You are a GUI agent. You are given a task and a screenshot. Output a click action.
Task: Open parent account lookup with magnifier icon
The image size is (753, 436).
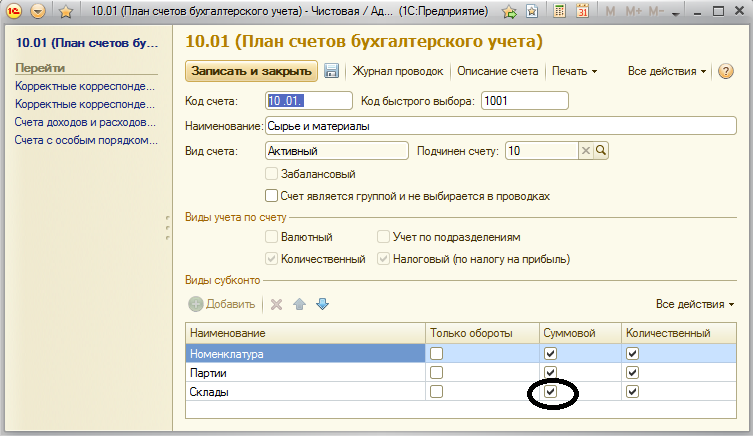pyautogui.click(x=601, y=151)
